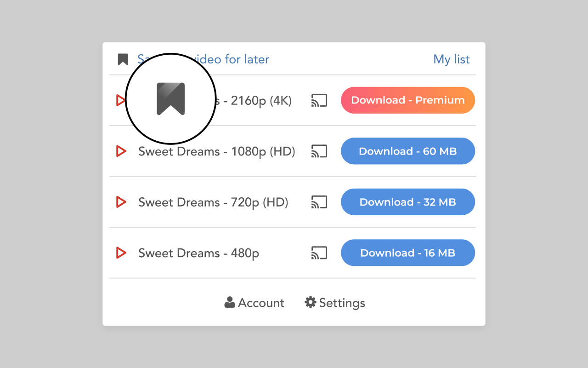588x368 pixels.
Task: Open Account settings
Action: tap(254, 303)
